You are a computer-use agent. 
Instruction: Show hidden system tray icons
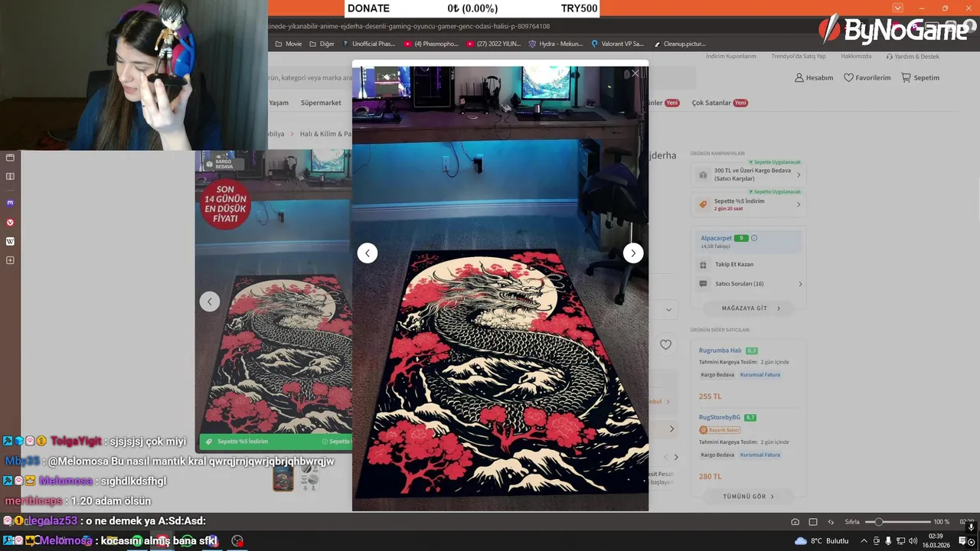[864, 541]
